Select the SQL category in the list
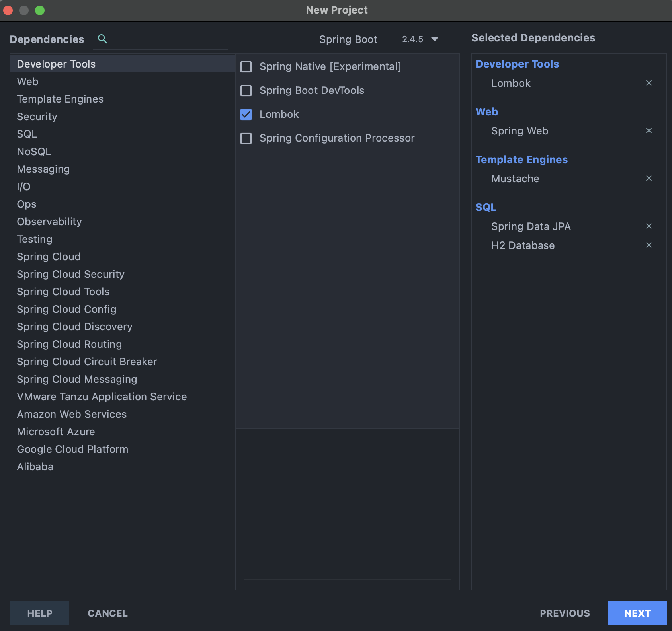The height and width of the screenshot is (631, 672). (x=123, y=134)
